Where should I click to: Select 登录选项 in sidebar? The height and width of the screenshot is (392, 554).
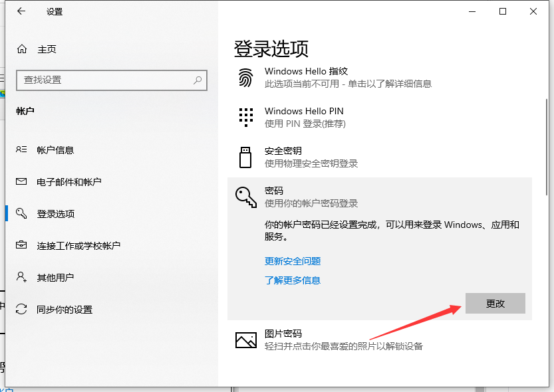55,214
